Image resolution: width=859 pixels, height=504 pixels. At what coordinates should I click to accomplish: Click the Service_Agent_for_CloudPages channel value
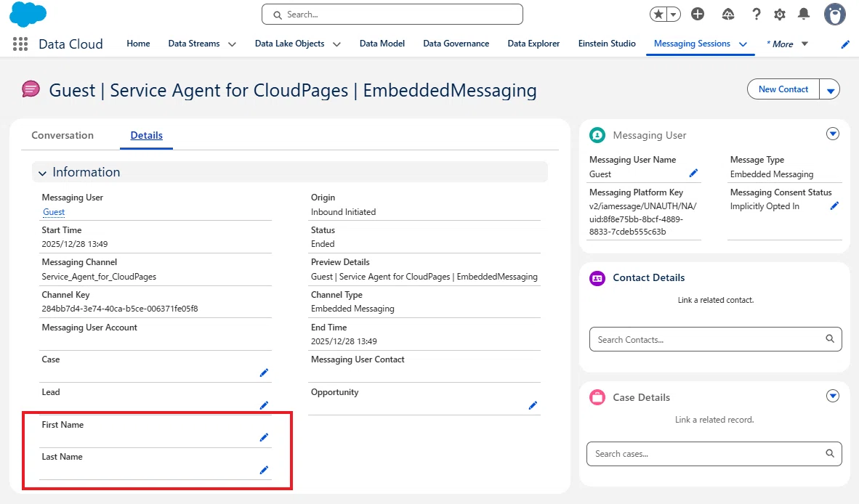tap(99, 277)
